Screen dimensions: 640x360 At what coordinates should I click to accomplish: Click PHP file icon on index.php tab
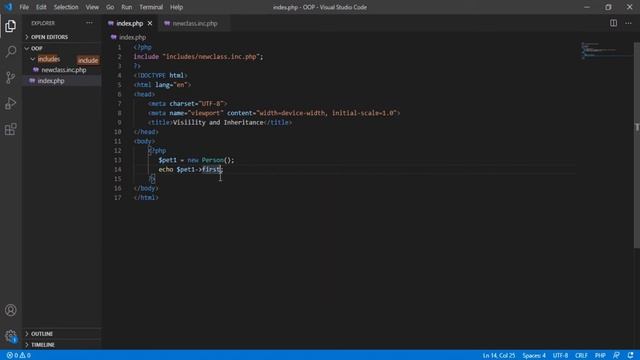(111, 23)
